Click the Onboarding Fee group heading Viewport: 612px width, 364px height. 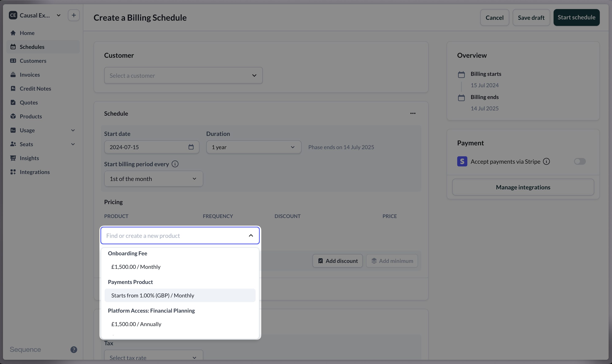click(x=127, y=253)
